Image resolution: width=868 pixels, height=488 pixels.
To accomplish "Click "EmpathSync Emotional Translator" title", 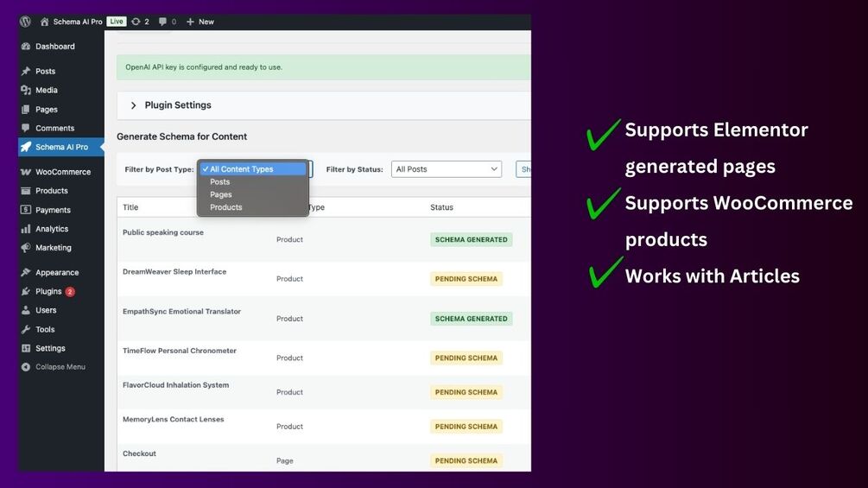I will (x=181, y=312).
